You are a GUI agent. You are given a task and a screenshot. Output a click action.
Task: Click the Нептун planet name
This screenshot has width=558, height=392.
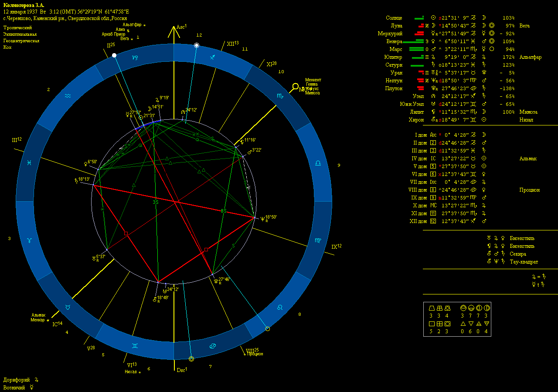[x=394, y=81]
